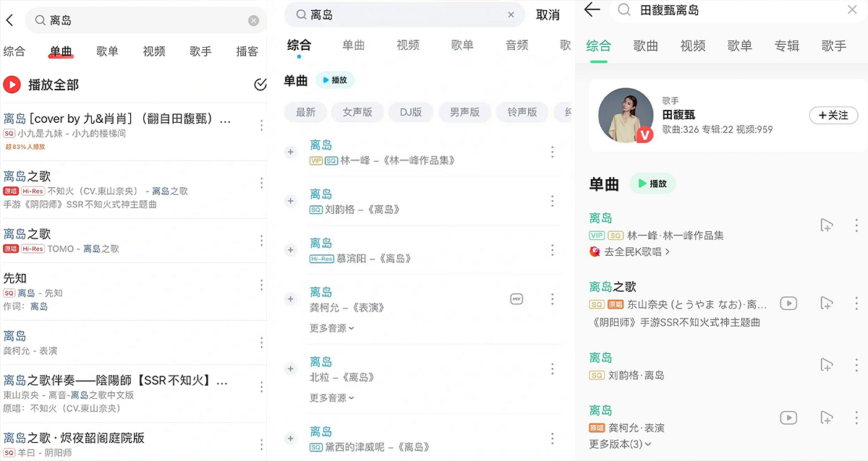Switch to 单曲 tab in middle panel
The height and width of the screenshot is (461, 868).
tap(353, 45)
